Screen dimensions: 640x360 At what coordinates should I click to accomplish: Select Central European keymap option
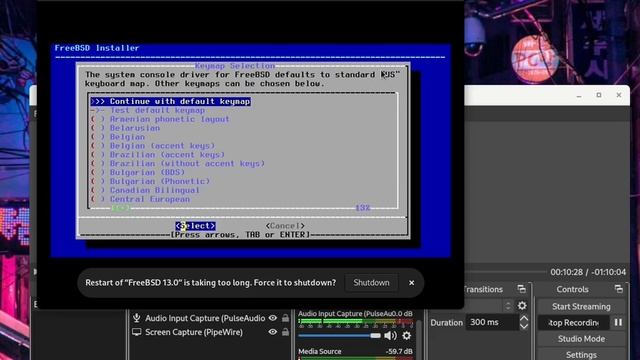coord(140,199)
